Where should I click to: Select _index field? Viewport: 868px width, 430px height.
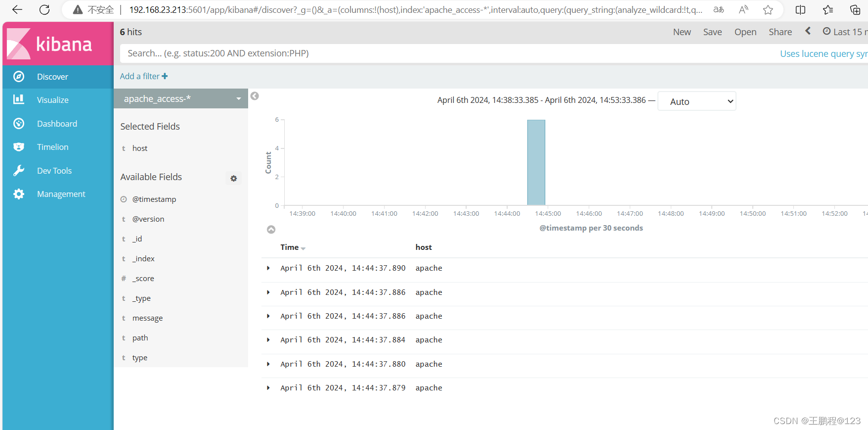click(143, 258)
